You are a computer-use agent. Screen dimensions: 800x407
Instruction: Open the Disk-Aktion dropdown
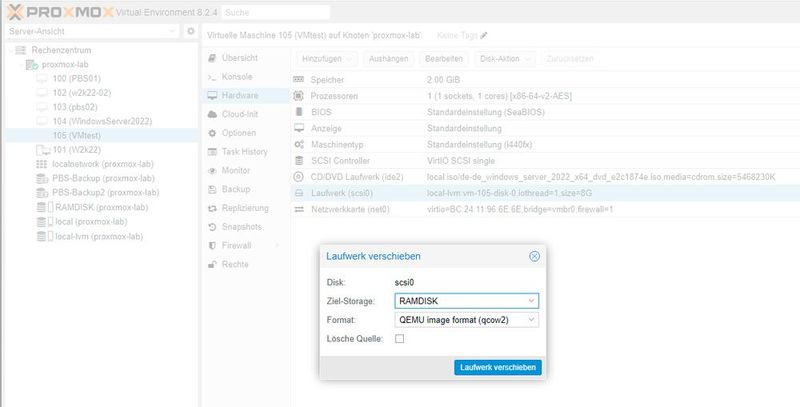tap(505, 59)
